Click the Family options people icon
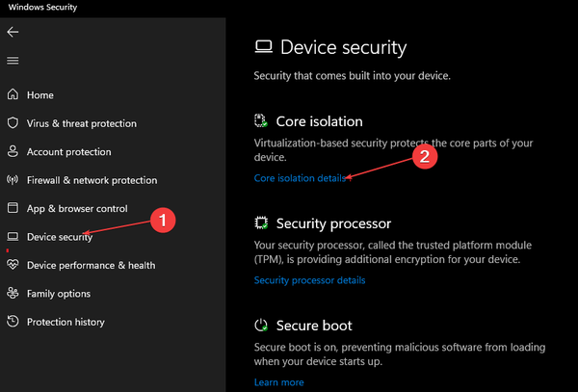This screenshot has height=392, width=578. click(13, 294)
